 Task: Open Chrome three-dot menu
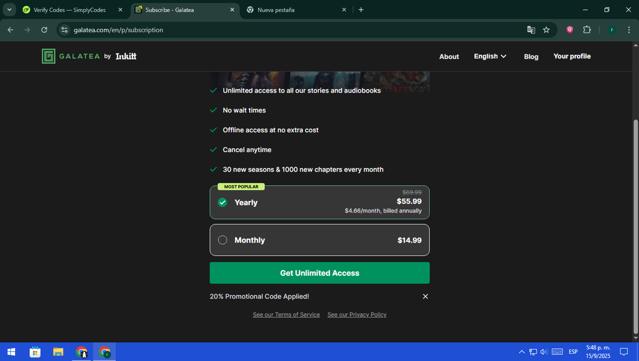629,30
